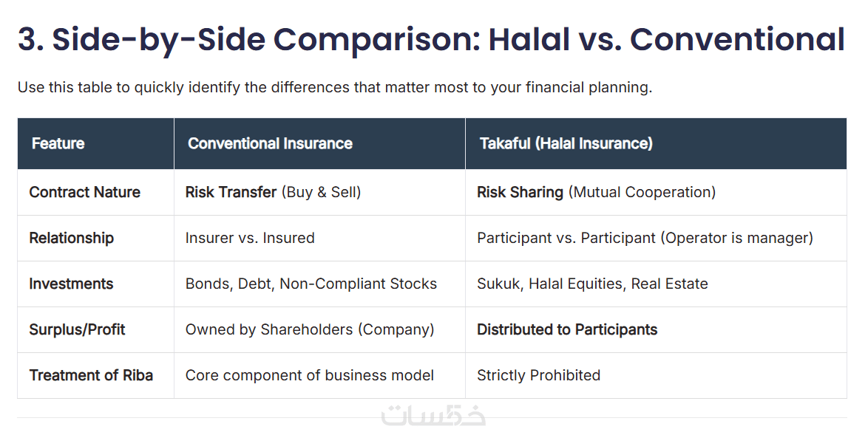Click the intro sentence about financial planning

[334, 88]
